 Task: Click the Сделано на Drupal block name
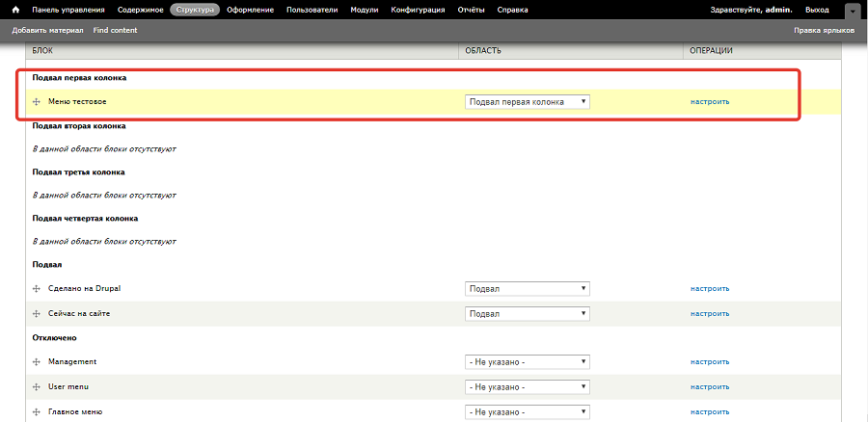pyautogui.click(x=85, y=289)
